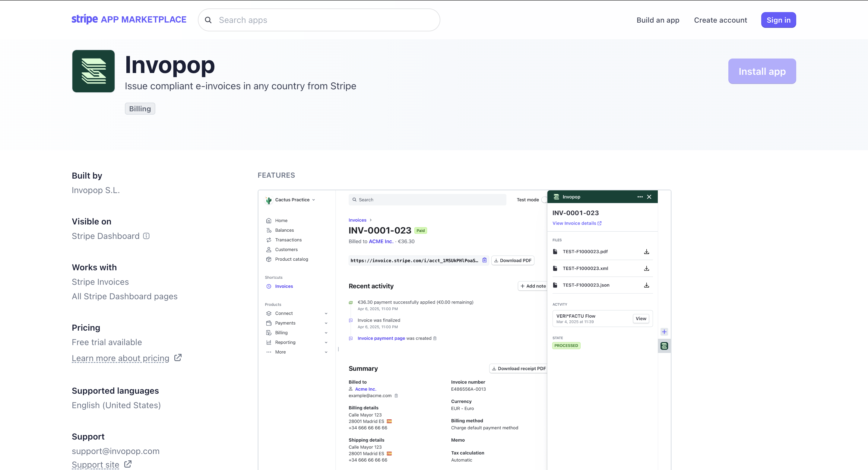Viewport: 868px width, 470px height.
Task: Focus the dashboard Search field
Action: 427,199
